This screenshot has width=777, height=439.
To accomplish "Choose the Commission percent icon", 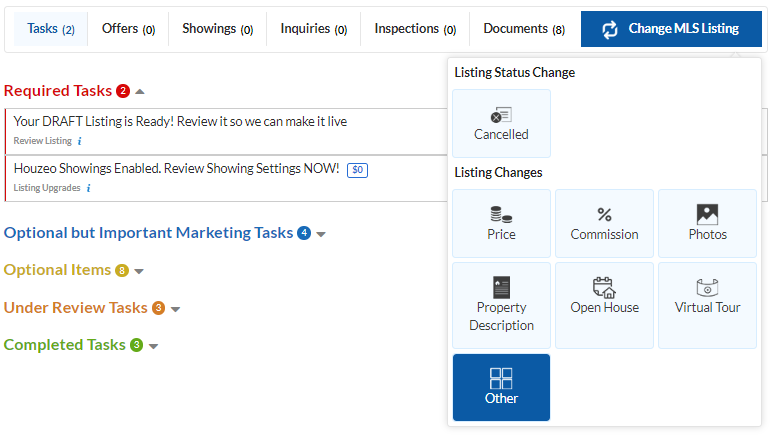I will (x=604, y=214).
